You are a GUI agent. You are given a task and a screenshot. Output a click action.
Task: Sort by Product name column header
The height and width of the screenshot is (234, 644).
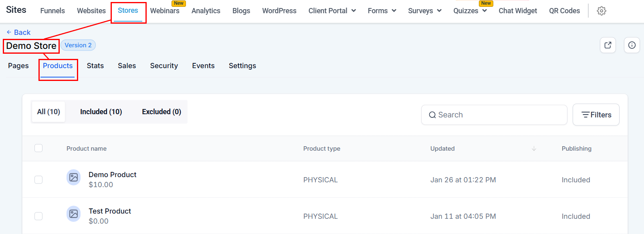(87, 149)
